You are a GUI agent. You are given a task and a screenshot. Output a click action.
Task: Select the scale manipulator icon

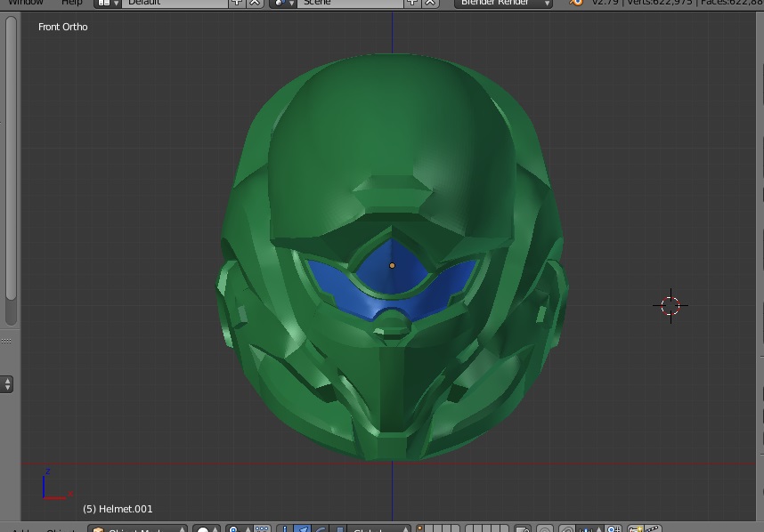coord(339,528)
